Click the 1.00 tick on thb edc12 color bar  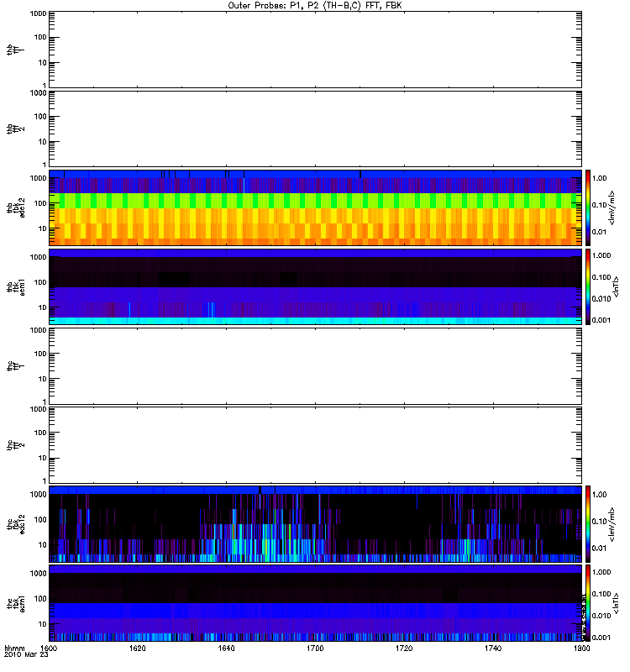coord(600,178)
